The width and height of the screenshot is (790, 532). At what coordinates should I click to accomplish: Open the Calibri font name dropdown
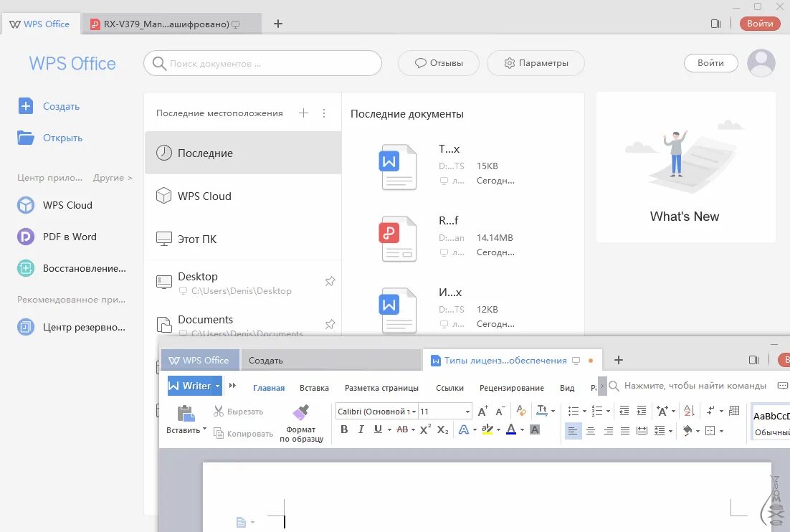[414, 412]
